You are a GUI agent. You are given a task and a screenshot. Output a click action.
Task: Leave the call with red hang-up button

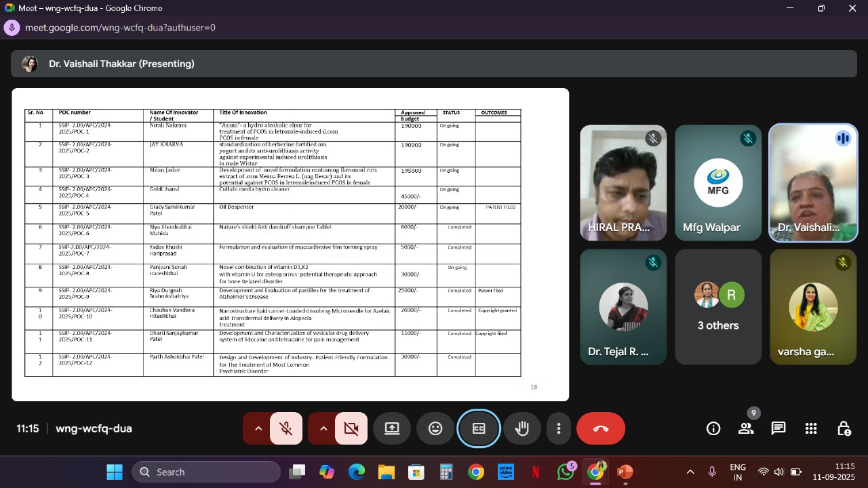601,428
